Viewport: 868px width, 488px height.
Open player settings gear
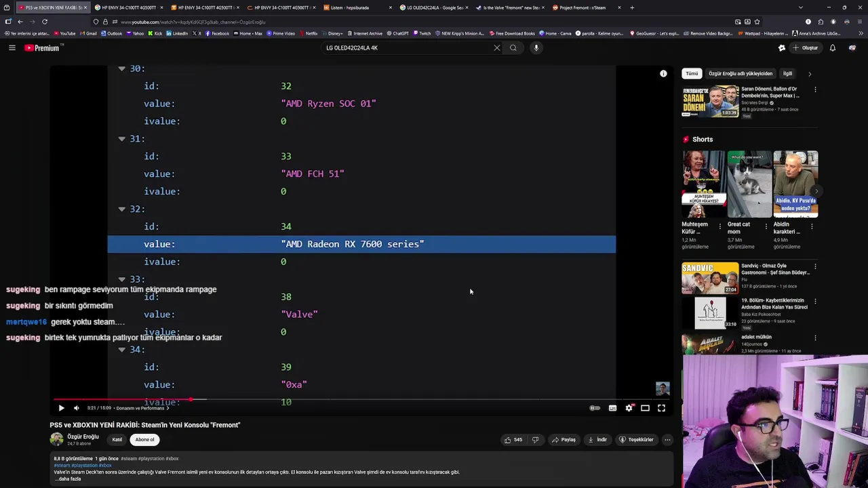629,408
